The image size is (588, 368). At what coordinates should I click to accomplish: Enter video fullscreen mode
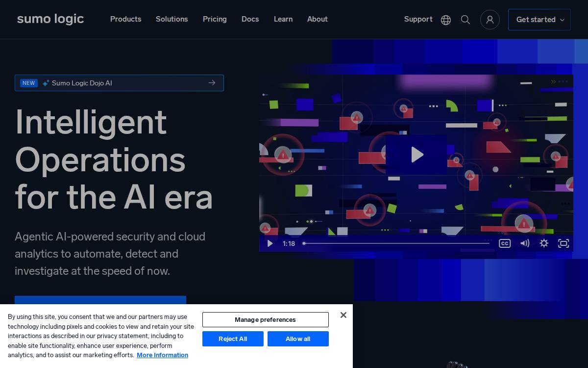(563, 243)
